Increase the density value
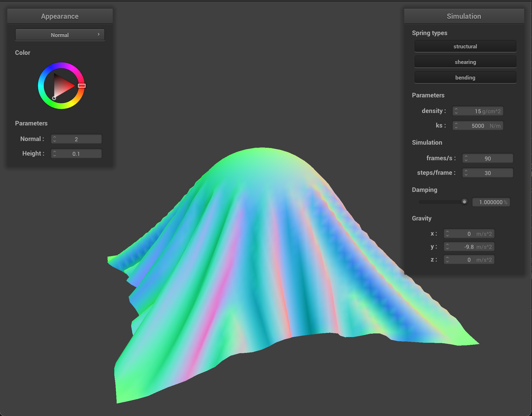The image size is (532, 416). [457, 109]
